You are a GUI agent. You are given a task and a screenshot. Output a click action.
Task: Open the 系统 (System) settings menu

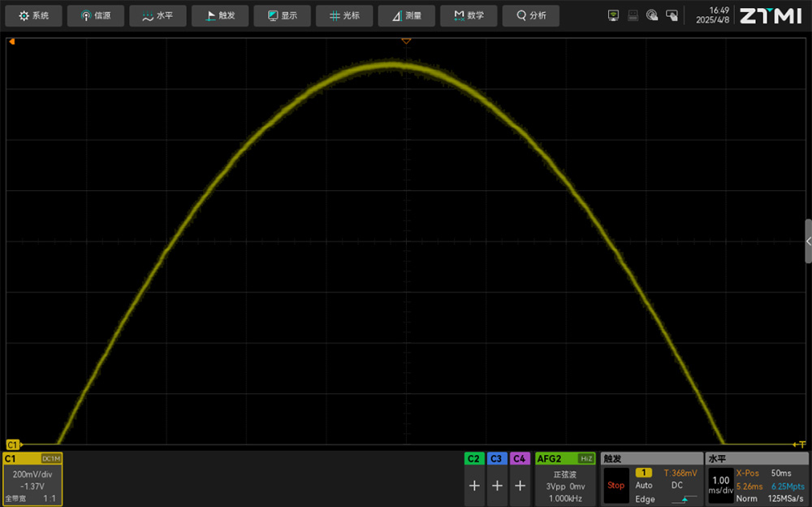(33, 15)
